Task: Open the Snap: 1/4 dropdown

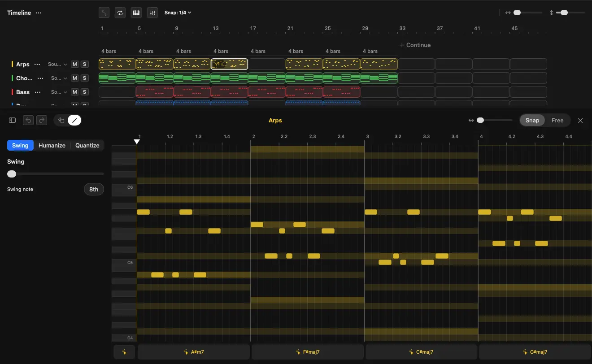Action: (x=178, y=13)
